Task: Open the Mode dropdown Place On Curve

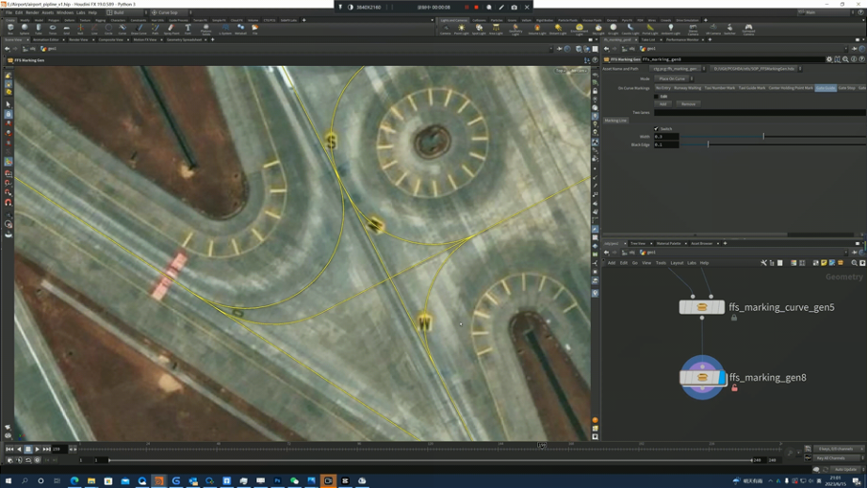Action: tap(672, 78)
